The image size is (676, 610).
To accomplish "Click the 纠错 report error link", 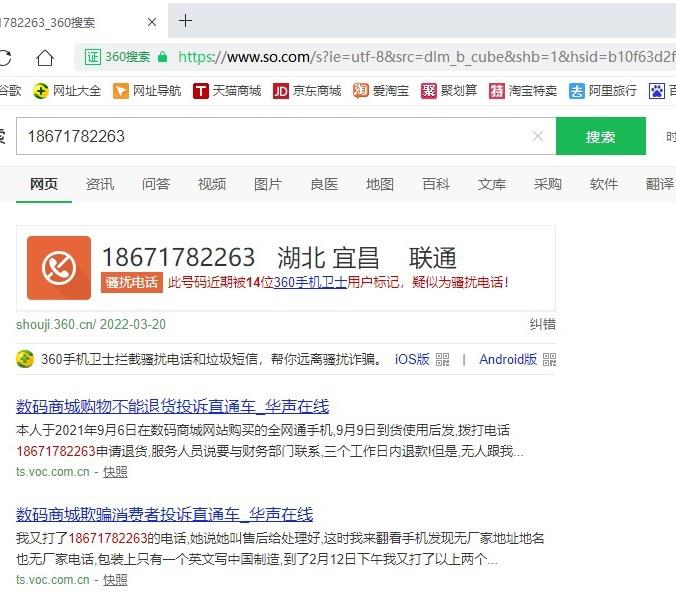I will (x=542, y=324).
